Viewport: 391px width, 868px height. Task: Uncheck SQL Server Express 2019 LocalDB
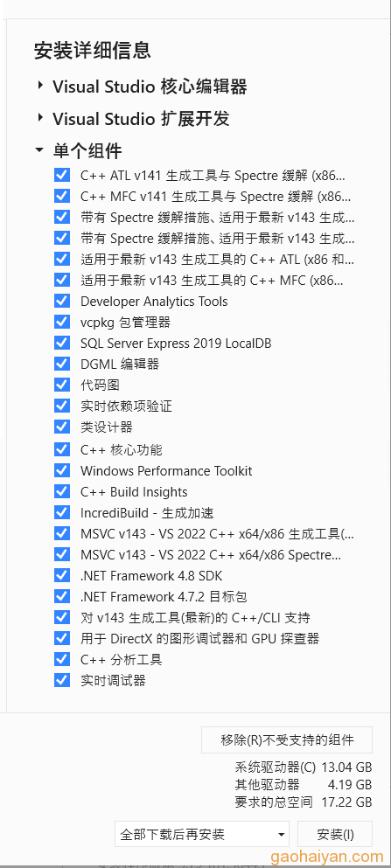coord(62,344)
